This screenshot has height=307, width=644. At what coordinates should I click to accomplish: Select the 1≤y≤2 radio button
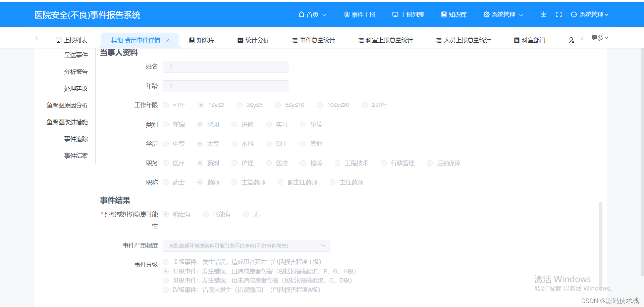click(201, 105)
